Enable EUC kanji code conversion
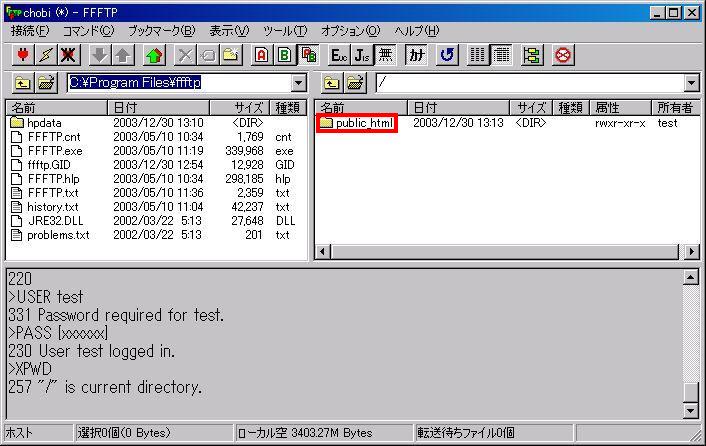Screen dimensions: 706x446 click(339, 54)
